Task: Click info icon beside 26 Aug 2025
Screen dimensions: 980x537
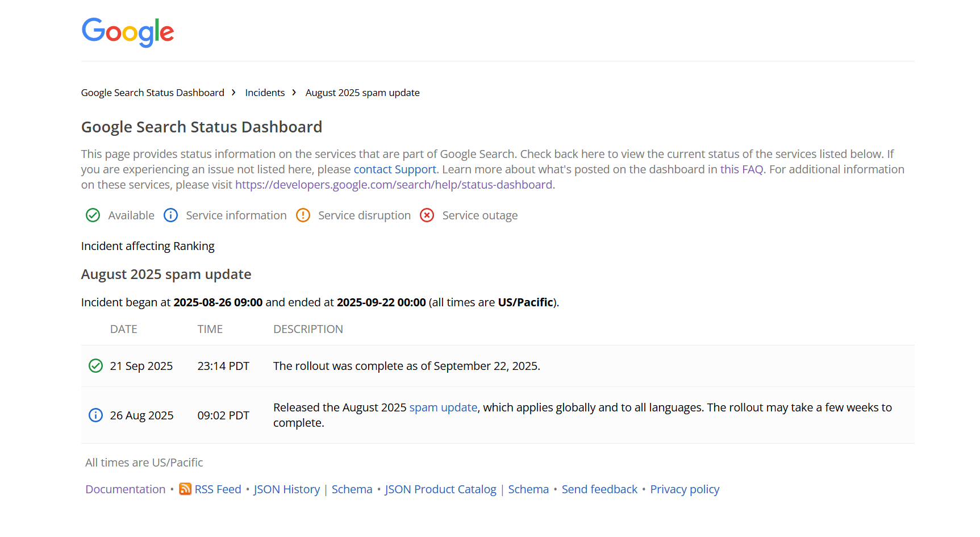Action: click(95, 415)
